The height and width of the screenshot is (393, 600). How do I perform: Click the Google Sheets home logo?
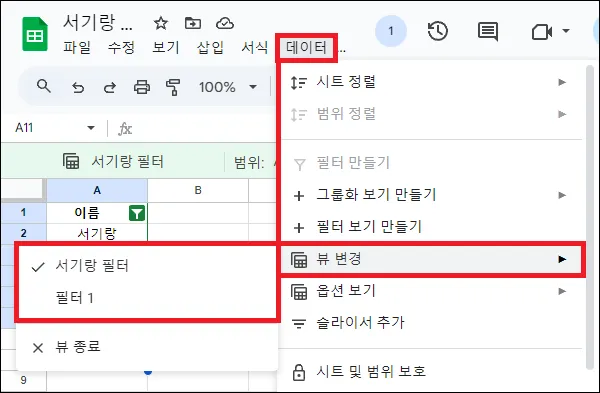[x=35, y=34]
